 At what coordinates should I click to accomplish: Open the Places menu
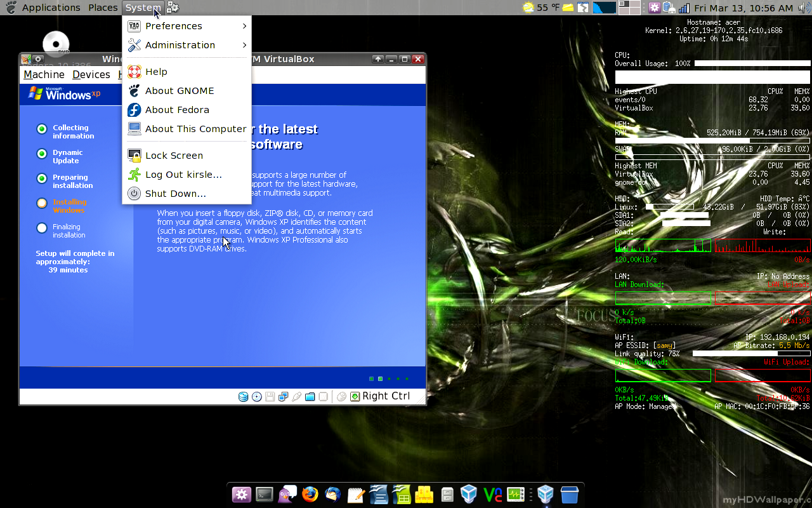point(103,8)
